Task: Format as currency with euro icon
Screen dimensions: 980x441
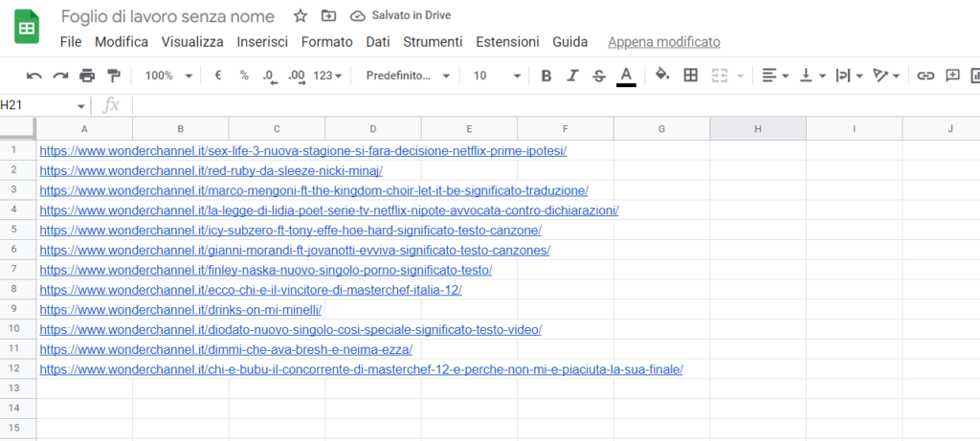Action: [218, 76]
